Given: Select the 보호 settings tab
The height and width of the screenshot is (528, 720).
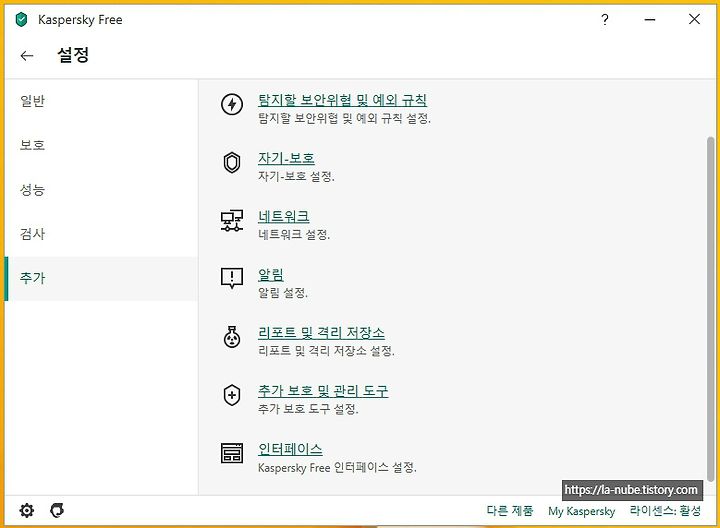Looking at the screenshot, I should pyautogui.click(x=101, y=146).
